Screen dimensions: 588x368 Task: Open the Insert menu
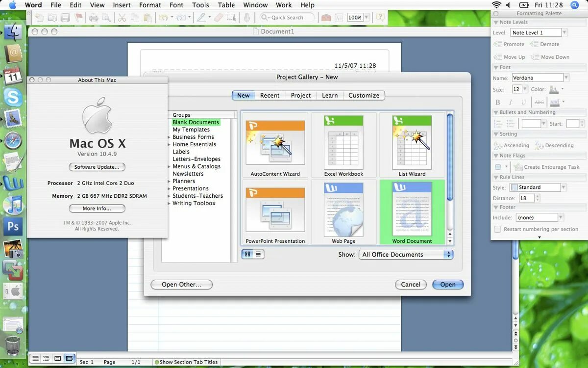pos(122,5)
